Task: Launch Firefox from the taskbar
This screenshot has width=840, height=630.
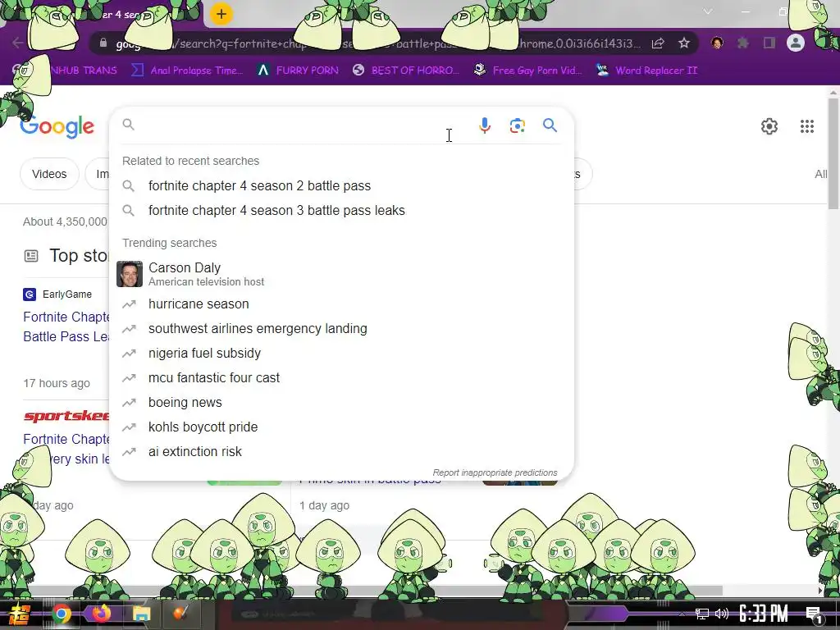Action: 101,614
